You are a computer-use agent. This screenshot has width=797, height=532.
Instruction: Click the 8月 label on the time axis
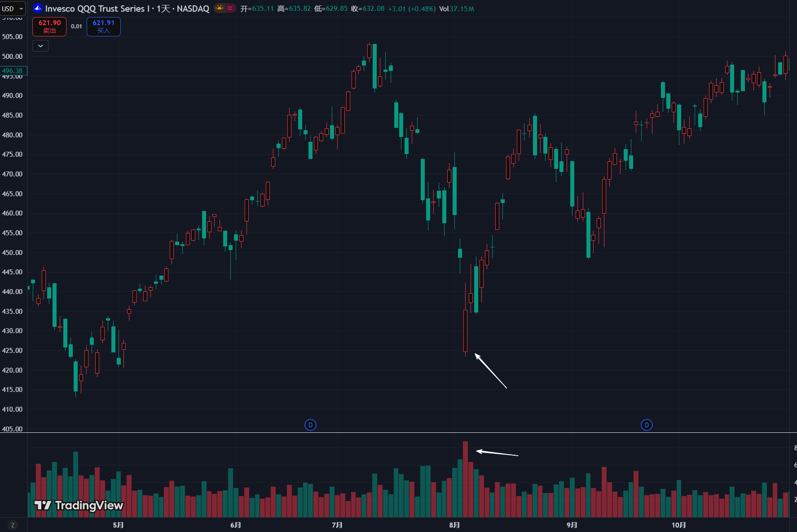tap(454, 525)
